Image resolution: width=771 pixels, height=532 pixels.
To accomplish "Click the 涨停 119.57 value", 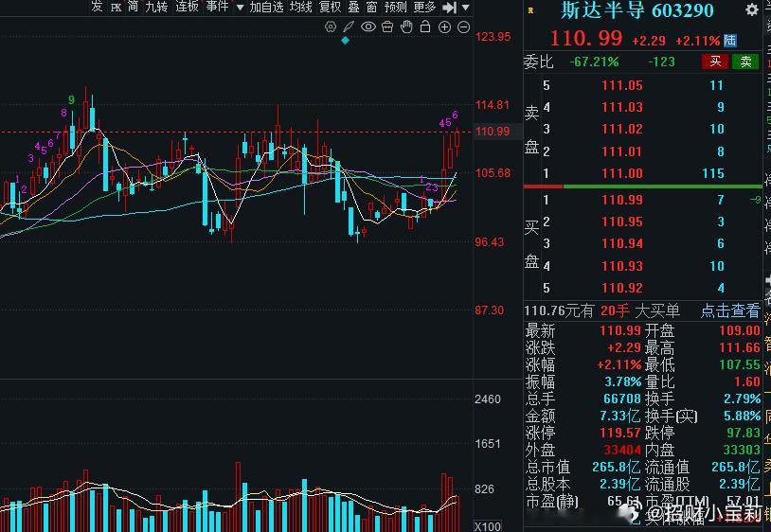I will pos(620,433).
